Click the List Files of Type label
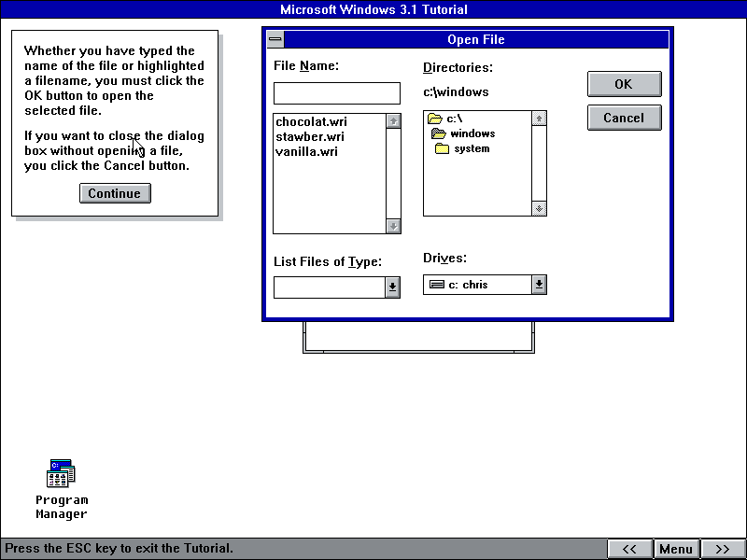The image size is (747, 560). pos(328,262)
